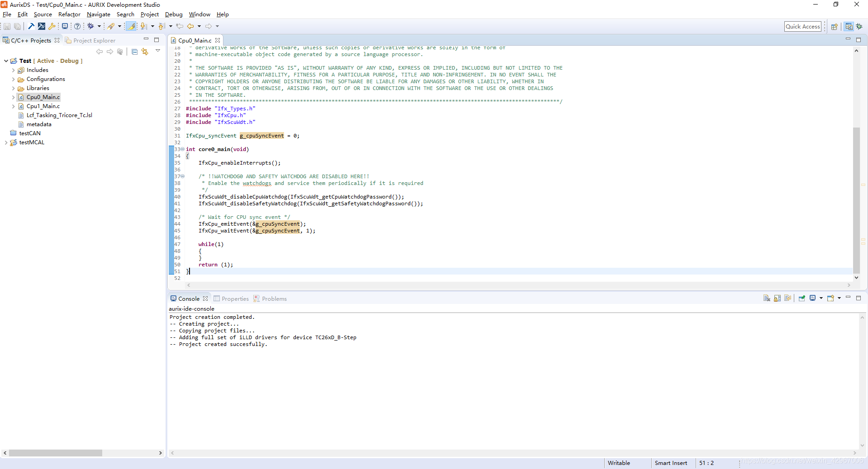Image resolution: width=868 pixels, height=469 pixels.
Task: Open the projects view menu triangle
Action: [x=158, y=51]
